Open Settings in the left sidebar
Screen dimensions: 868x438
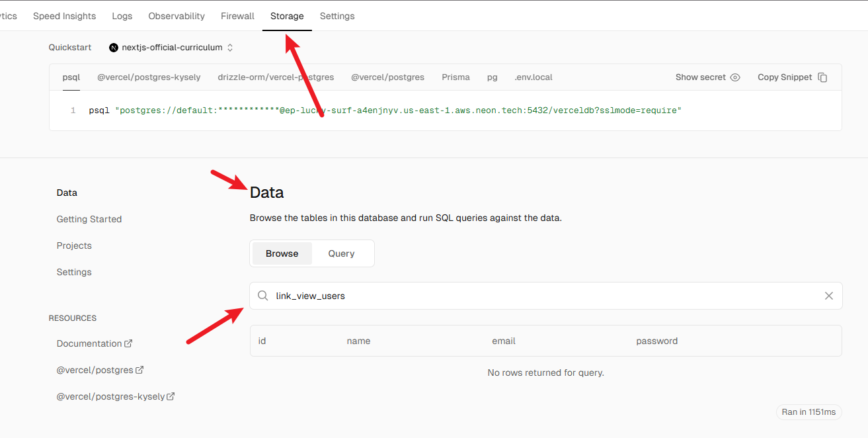(74, 272)
